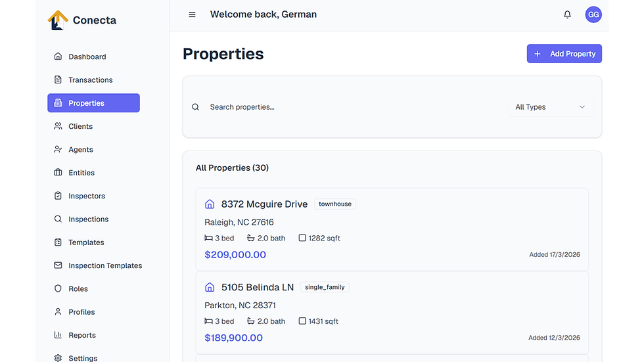Click the $189,900.00 price
The width and height of the screenshot is (644, 362).
pyautogui.click(x=234, y=338)
